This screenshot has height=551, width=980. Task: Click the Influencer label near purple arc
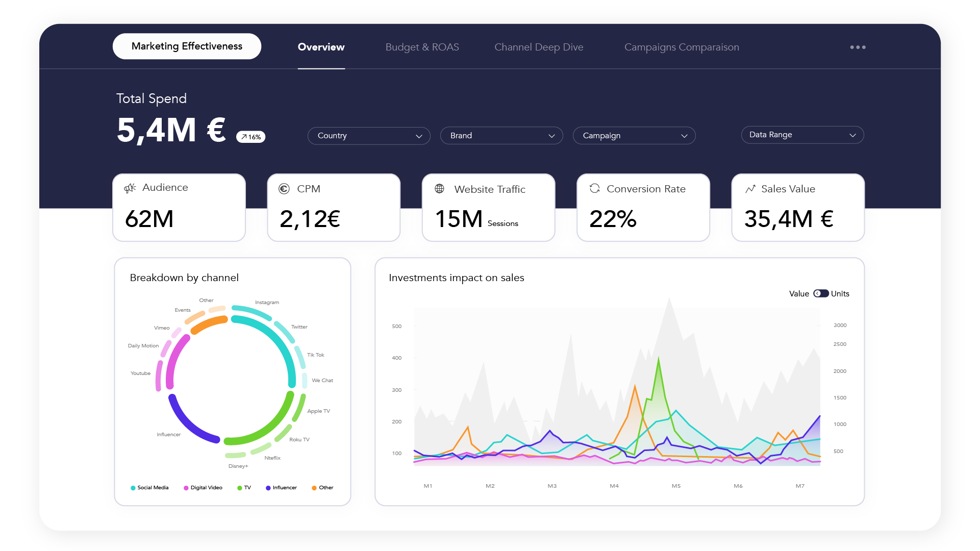click(x=169, y=435)
